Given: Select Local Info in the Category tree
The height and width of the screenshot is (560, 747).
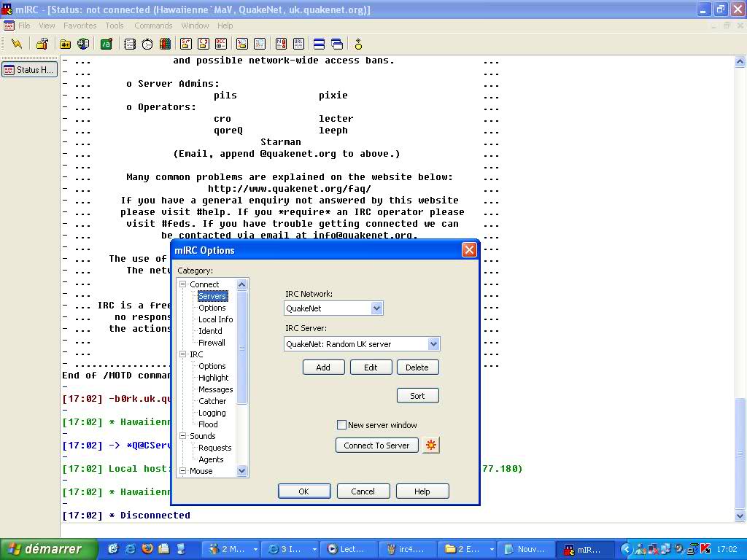Looking at the screenshot, I should tap(216, 319).
